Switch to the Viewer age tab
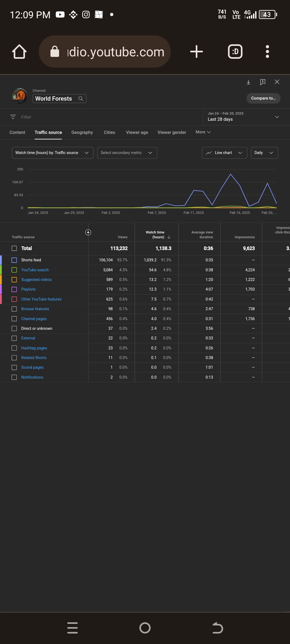This screenshot has height=644, width=290. coord(137,132)
